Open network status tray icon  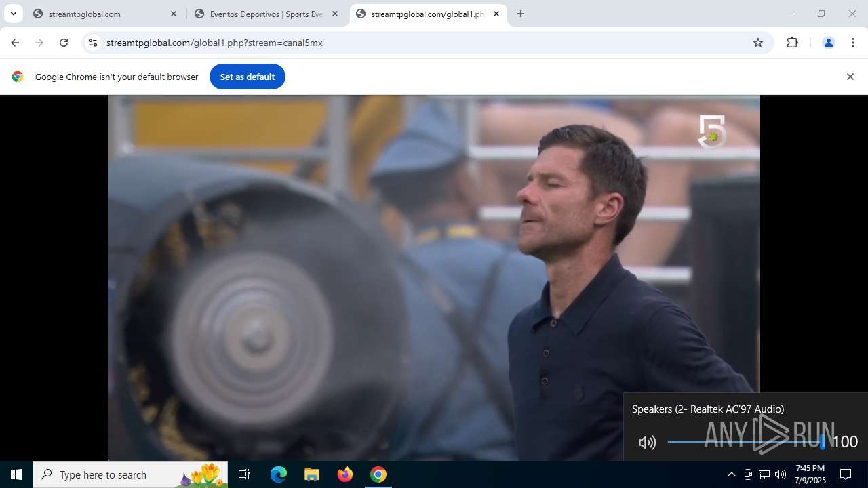764,474
